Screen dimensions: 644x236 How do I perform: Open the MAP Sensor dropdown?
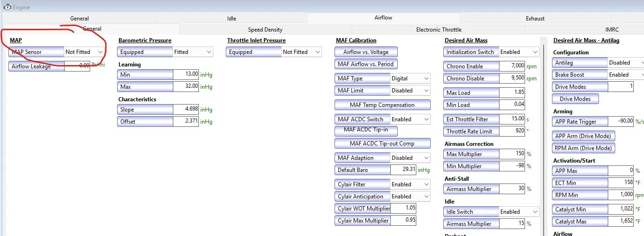click(84, 52)
